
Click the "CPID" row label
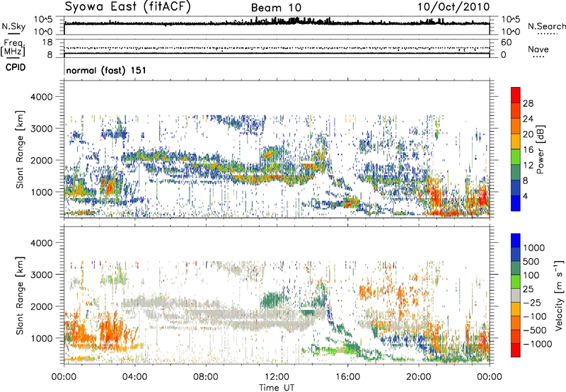16,67
